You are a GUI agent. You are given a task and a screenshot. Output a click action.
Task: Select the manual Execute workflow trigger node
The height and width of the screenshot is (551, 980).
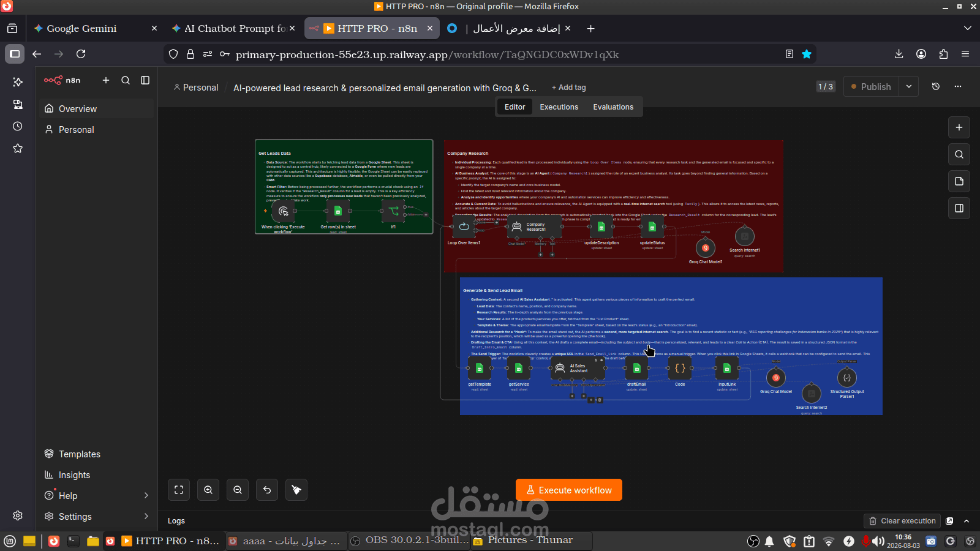click(283, 211)
